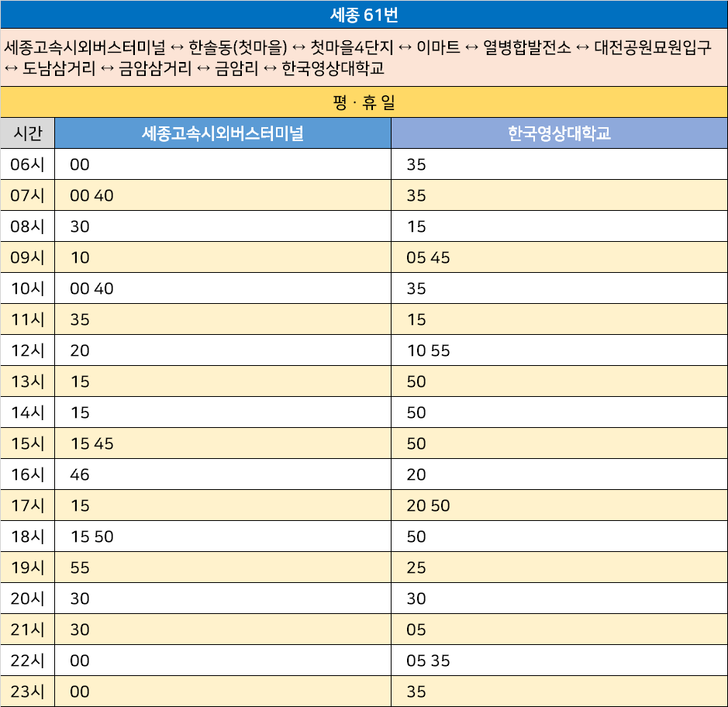Viewport: 728px width, 707px height.
Task: Click 도남삼거리 stop in route description
Action: 59,68
